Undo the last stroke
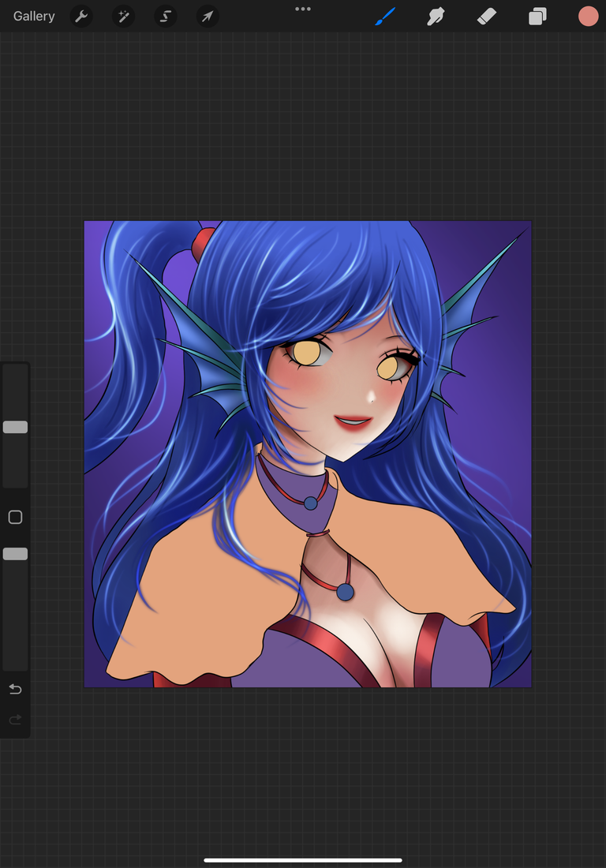Image resolution: width=606 pixels, height=868 pixels. 15,689
